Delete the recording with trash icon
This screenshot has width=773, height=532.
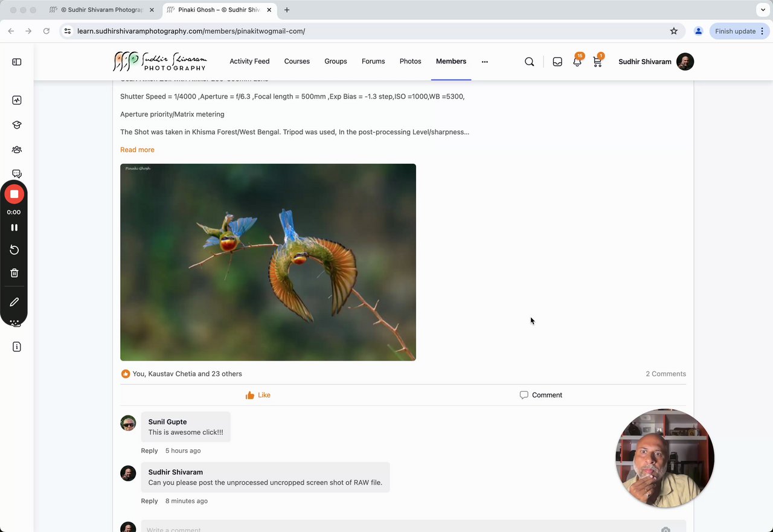[14, 273]
